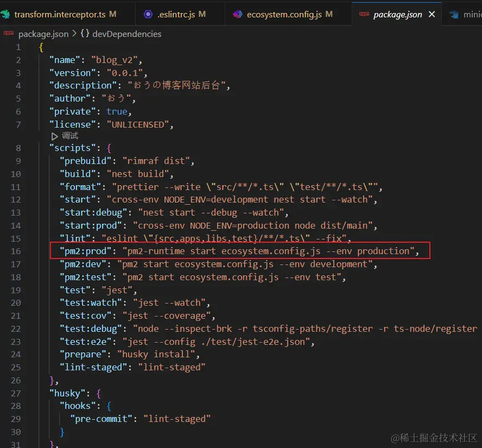Switch to the ecosystem.config.js tab
This screenshot has width=482, height=448.
pos(288,14)
